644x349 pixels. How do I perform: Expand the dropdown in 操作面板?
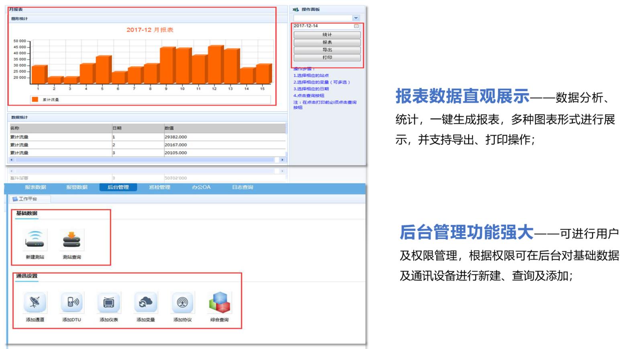tap(356, 18)
